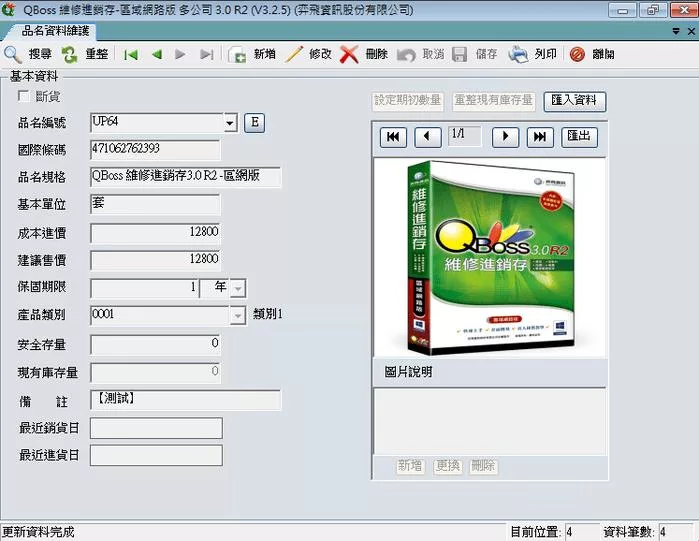The height and width of the screenshot is (541, 699).
Task: Click the 離開 exit icon
Action: [577, 54]
